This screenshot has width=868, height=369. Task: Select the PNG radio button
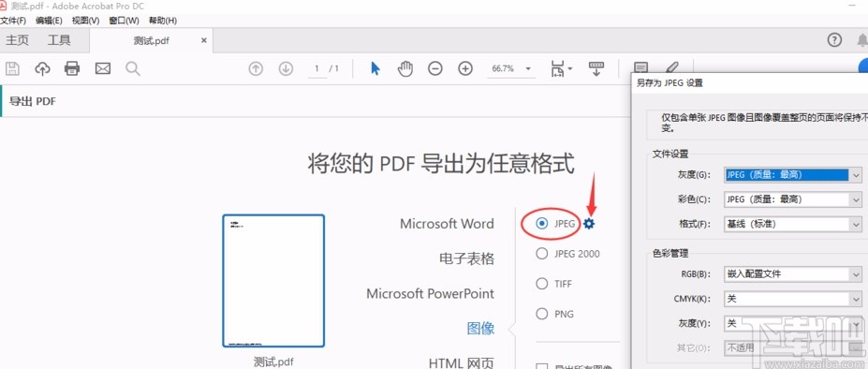coord(542,314)
